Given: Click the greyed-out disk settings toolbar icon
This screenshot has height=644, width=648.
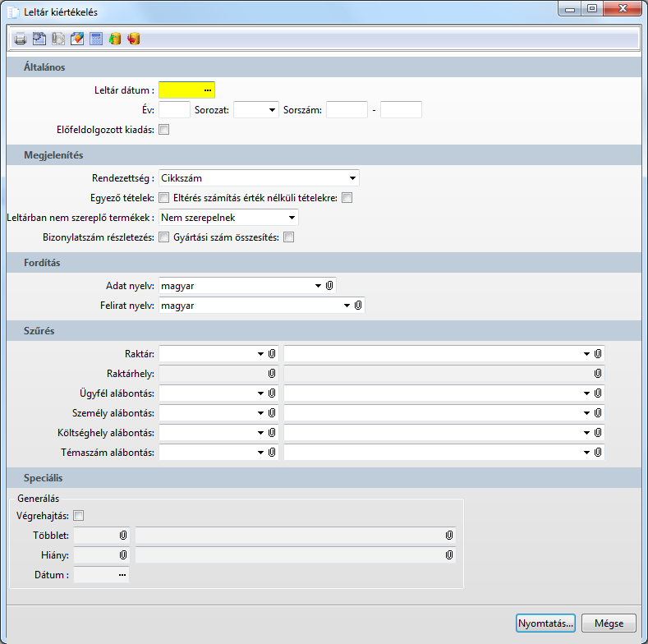Looking at the screenshot, I should (x=58, y=39).
